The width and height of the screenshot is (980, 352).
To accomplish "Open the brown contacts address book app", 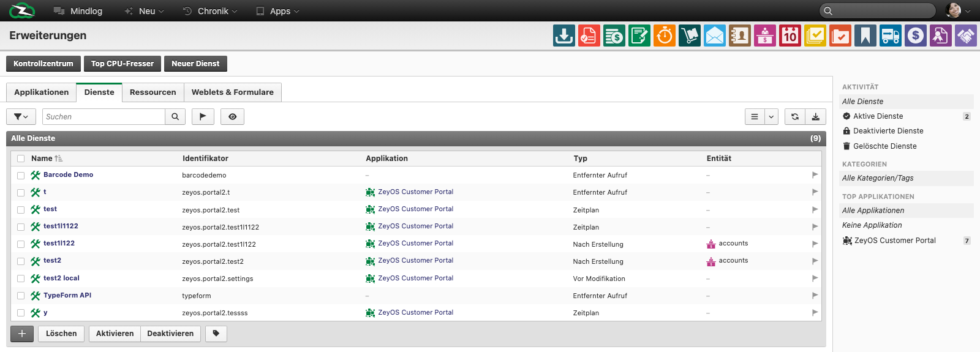I will point(740,36).
